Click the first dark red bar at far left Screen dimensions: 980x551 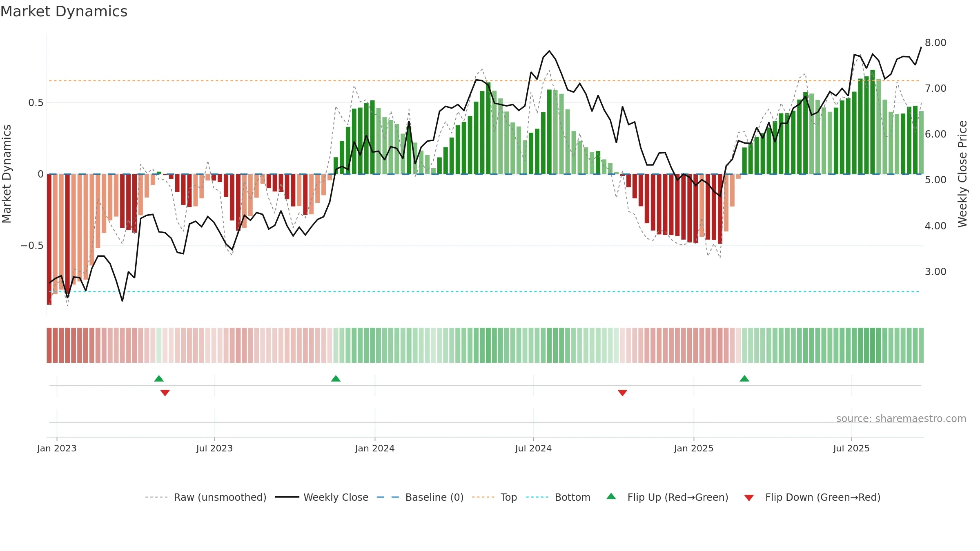pos(49,239)
